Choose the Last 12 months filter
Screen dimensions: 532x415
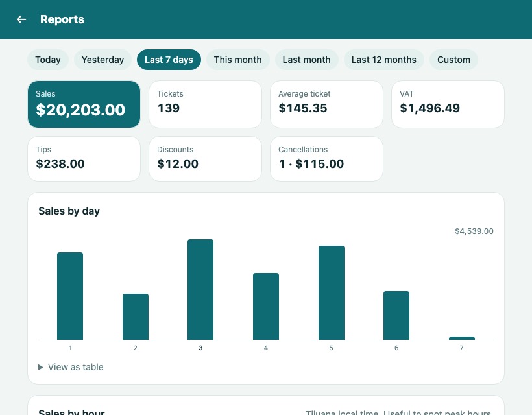pos(383,60)
